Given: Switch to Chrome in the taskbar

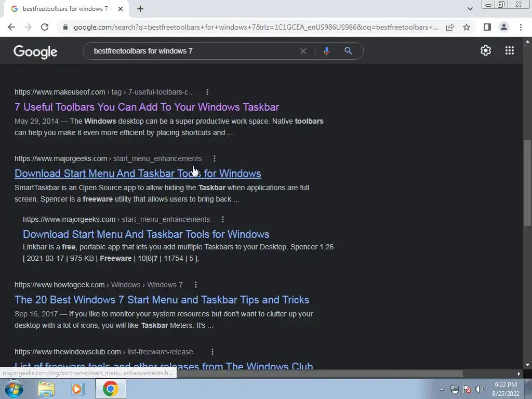Looking at the screenshot, I should [110, 389].
